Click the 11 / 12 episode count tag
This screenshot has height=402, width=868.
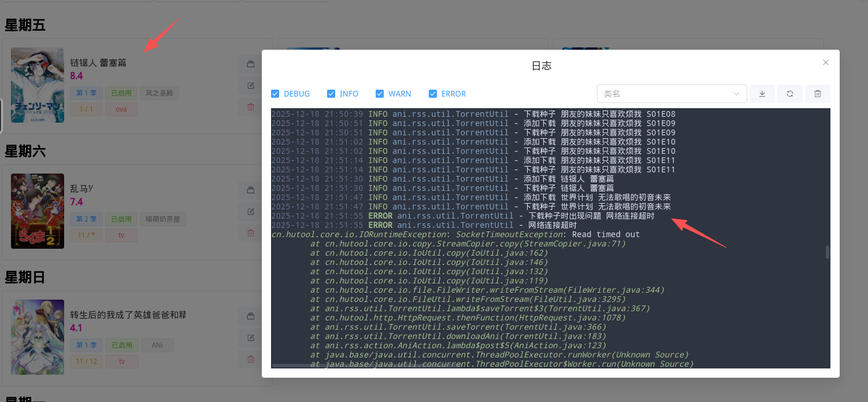tap(87, 361)
